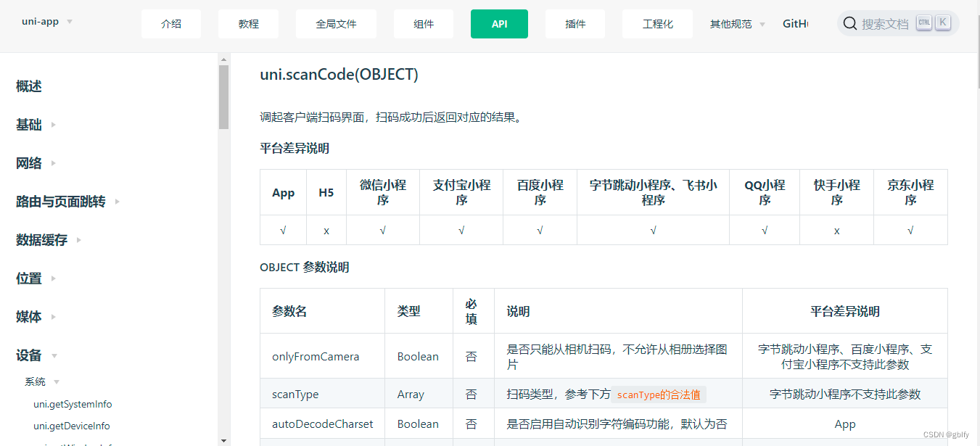Select the onlyFromCamera parameter cell
This screenshot has height=446, width=980.
(x=322, y=357)
